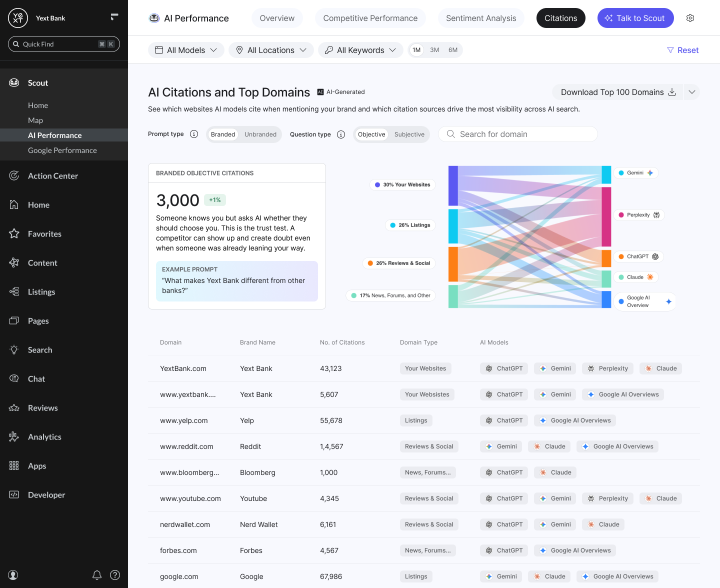Click the sidebar Home house icon
Viewport: 720px width, 588px height.
coord(14,205)
